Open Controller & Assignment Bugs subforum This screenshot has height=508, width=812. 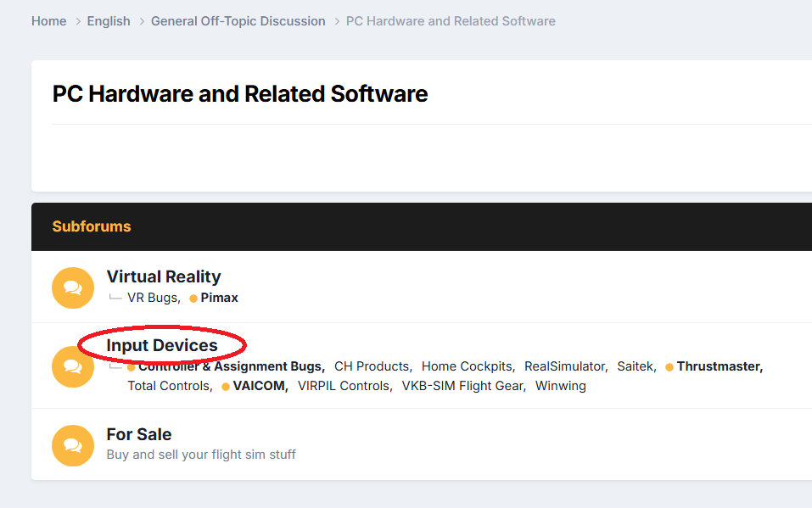(x=232, y=366)
